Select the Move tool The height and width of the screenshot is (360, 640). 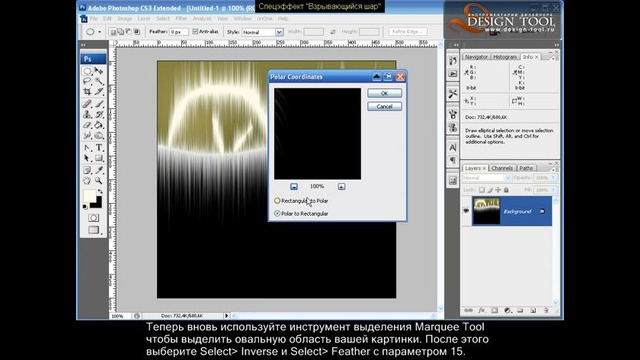(x=99, y=71)
